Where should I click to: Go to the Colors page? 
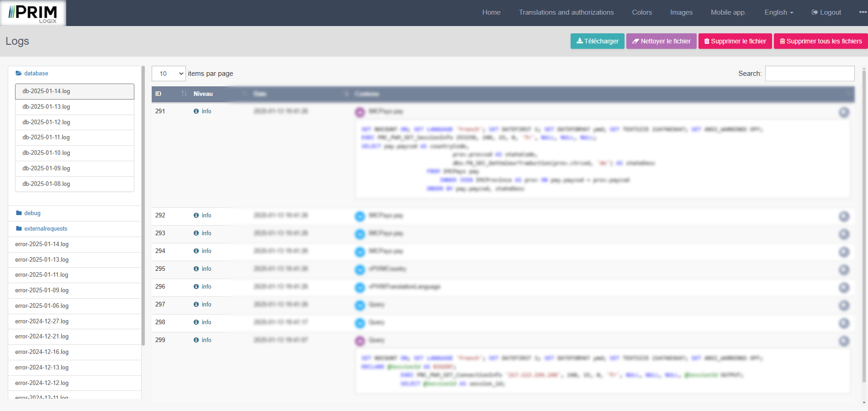[x=641, y=12]
